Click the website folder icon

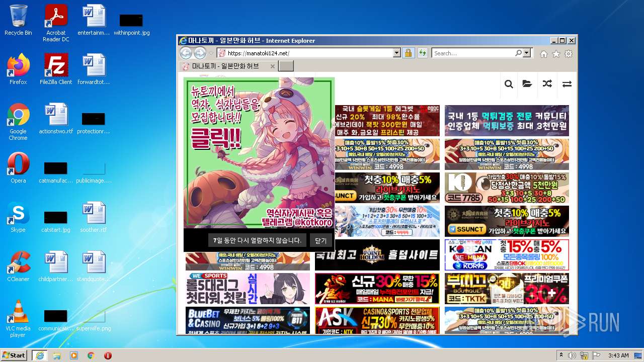pos(527,84)
